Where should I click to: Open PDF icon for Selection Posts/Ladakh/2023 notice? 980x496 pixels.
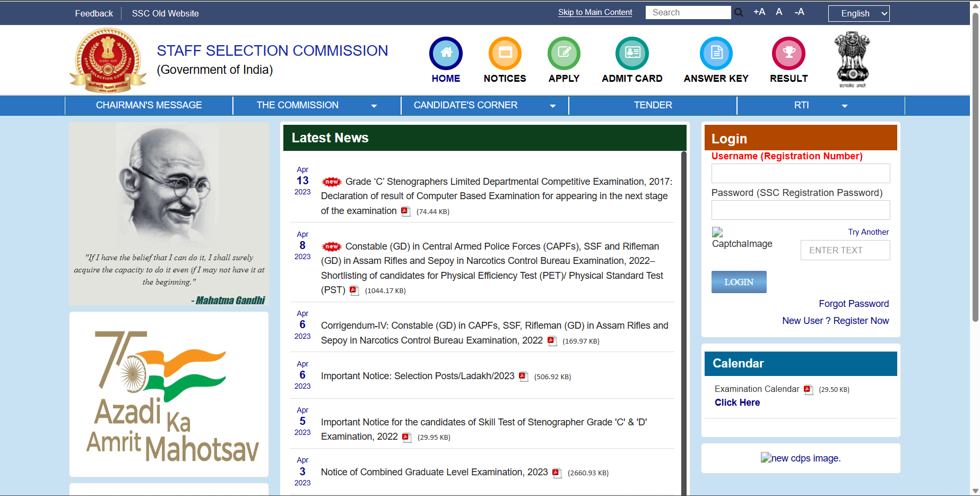(x=523, y=377)
